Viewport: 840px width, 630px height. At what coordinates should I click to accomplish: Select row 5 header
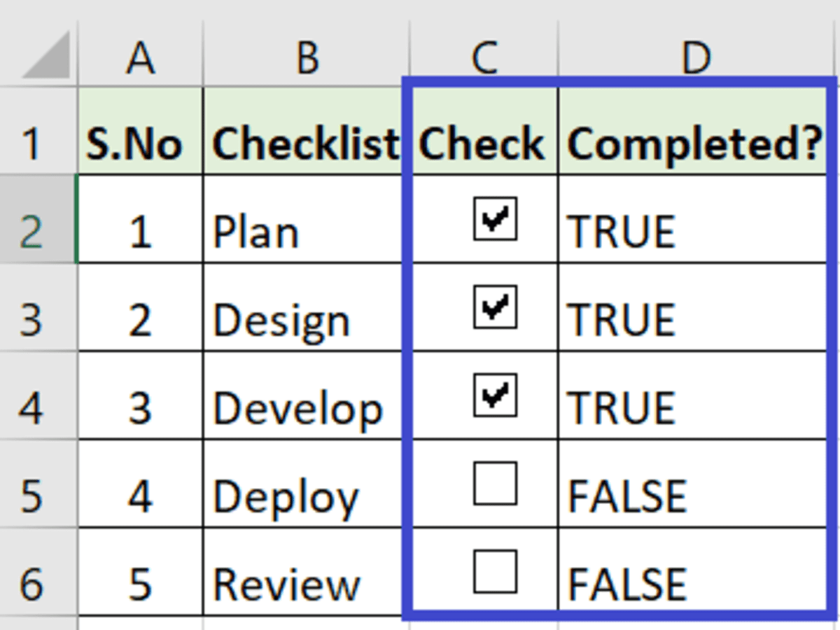pos(31,496)
